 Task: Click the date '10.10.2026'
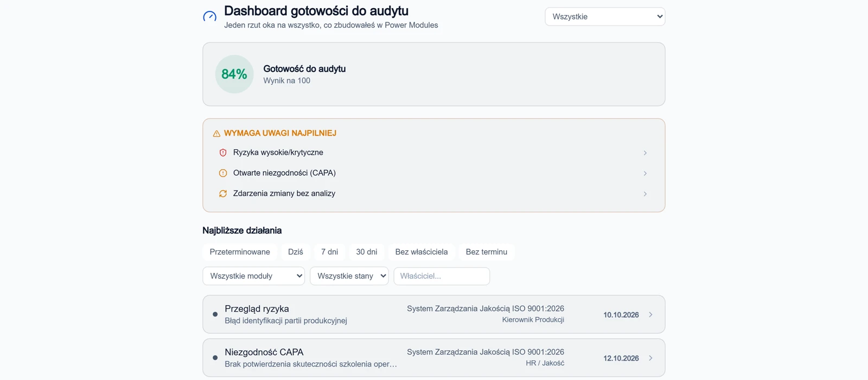pos(621,315)
